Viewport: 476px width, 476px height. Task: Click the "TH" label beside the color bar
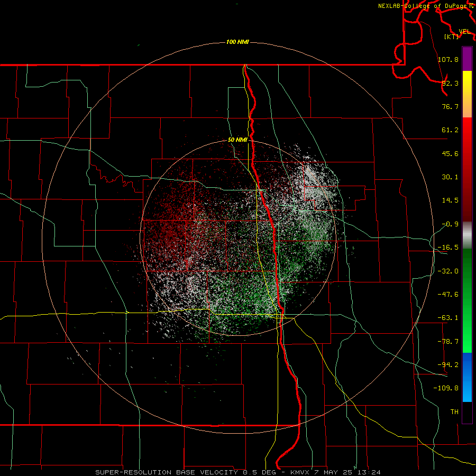(454, 411)
